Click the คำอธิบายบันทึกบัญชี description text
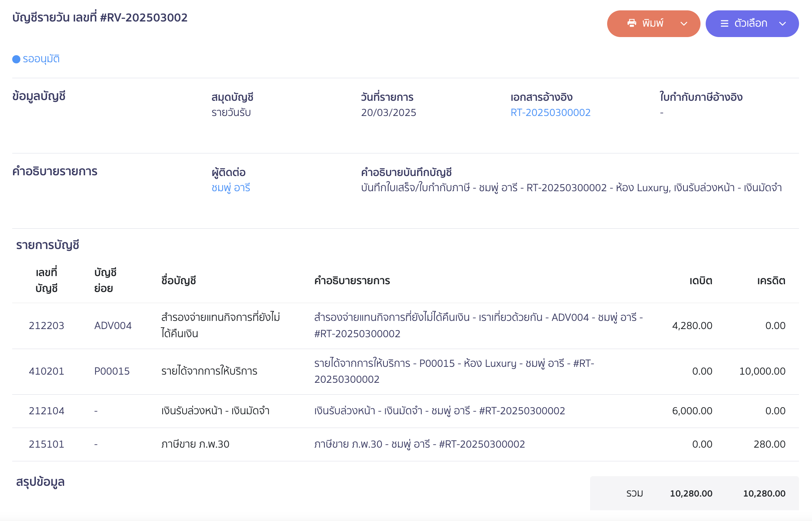 point(571,188)
